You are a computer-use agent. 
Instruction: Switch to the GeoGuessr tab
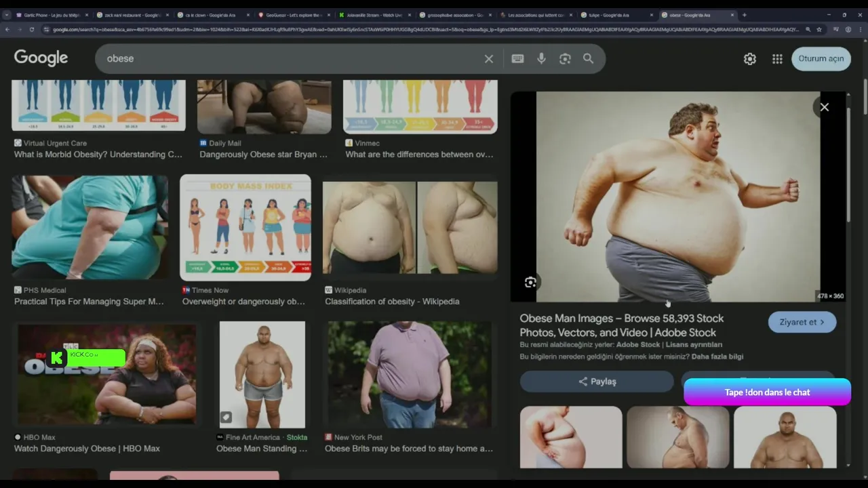tap(293, 15)
